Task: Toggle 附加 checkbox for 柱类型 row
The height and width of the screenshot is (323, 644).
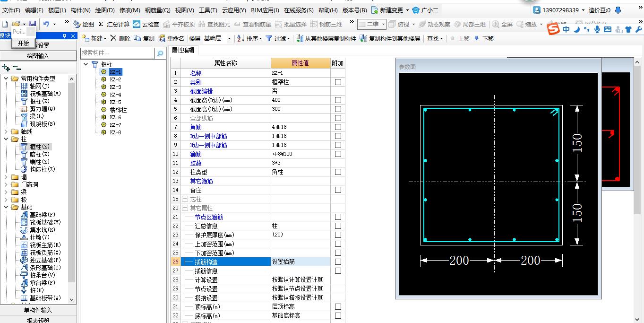Action: [338, 172]
